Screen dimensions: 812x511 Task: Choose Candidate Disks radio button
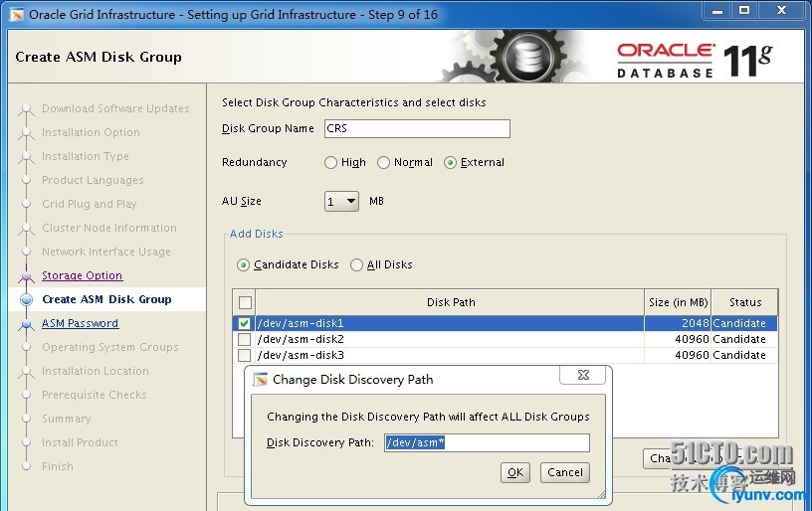click(243, 264)
